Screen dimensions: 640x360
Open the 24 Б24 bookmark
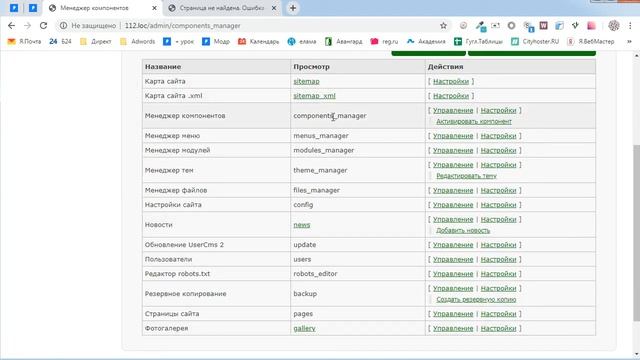point(60,41)
